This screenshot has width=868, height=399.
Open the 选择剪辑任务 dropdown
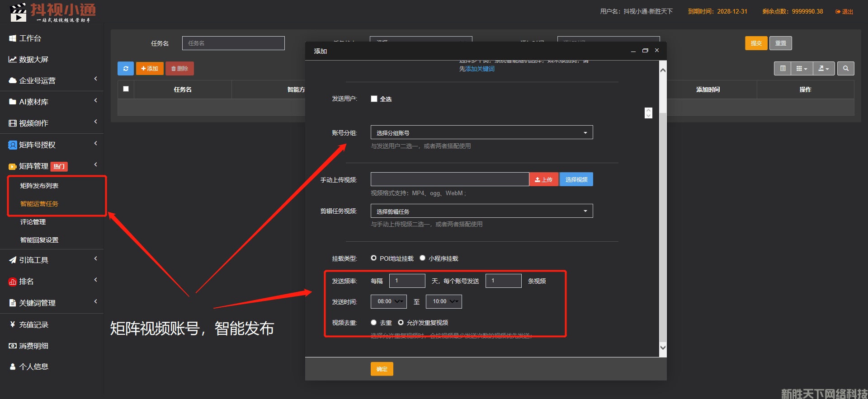click(x=481, y=211)
